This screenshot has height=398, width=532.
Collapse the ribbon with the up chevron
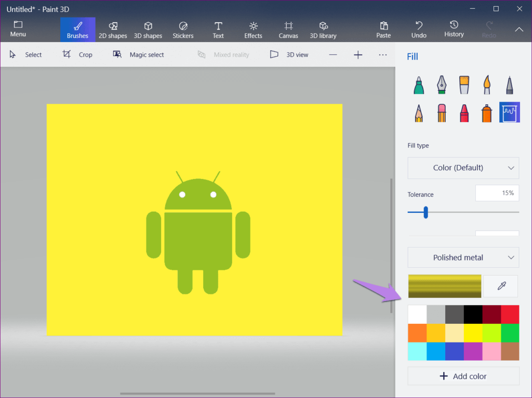click(x=519, y=30)
